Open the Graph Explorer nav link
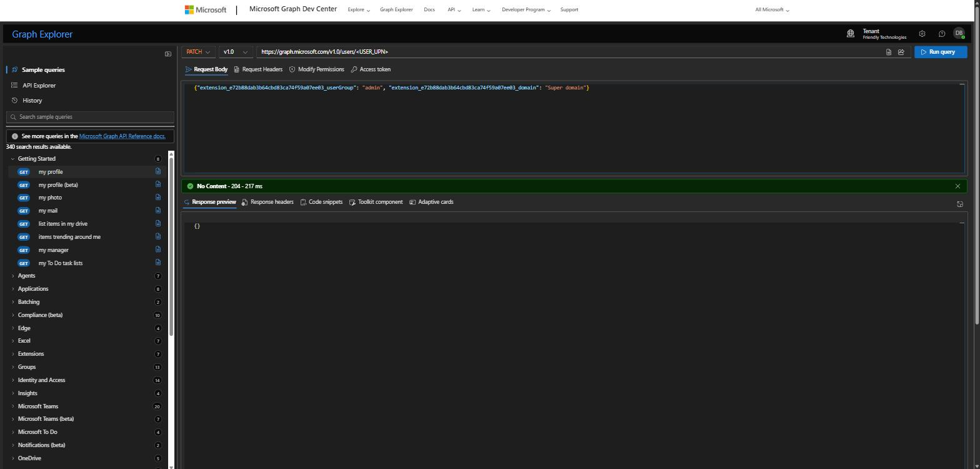 [x=396, y=10]
